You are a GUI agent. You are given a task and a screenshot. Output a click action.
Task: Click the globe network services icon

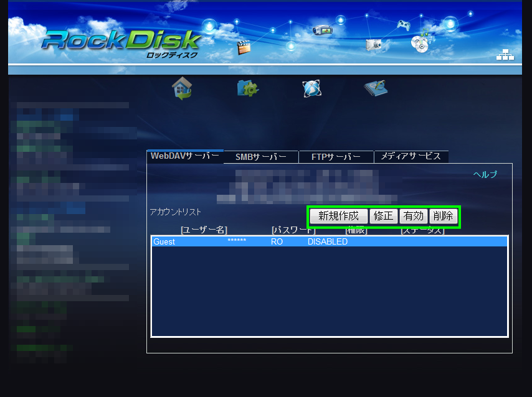(311, 89)
